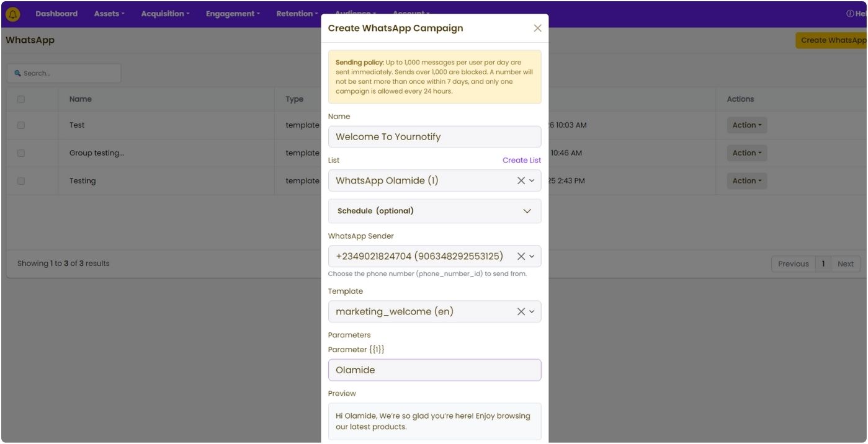Open Action dropdown for the Testing row
Screen dimensions: 868x444
point(746,181)
